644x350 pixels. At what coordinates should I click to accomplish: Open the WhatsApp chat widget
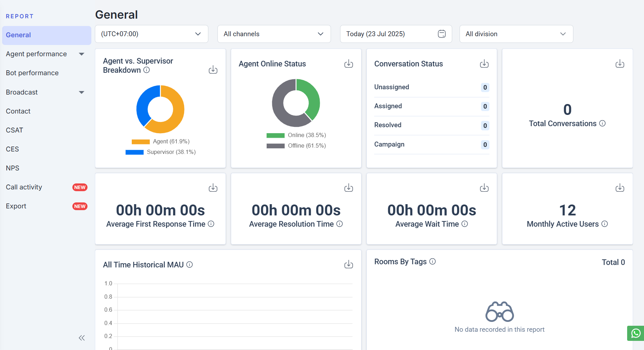[636, 333]
